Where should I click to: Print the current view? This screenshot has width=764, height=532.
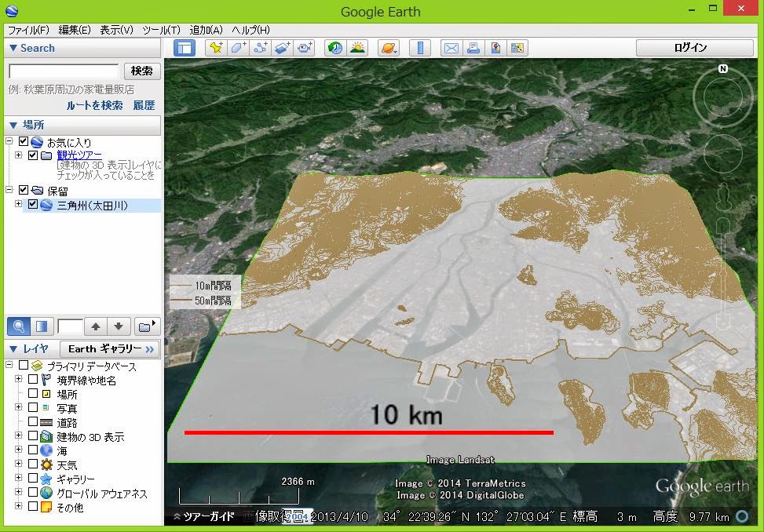473,48
